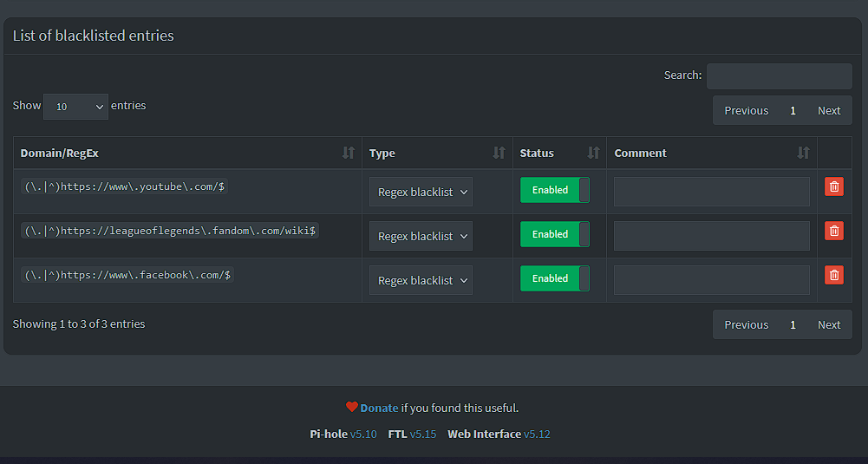
Task: Delete the youtube regex blacklist entry
Action: pyautogui.click(x=833, y=186)
